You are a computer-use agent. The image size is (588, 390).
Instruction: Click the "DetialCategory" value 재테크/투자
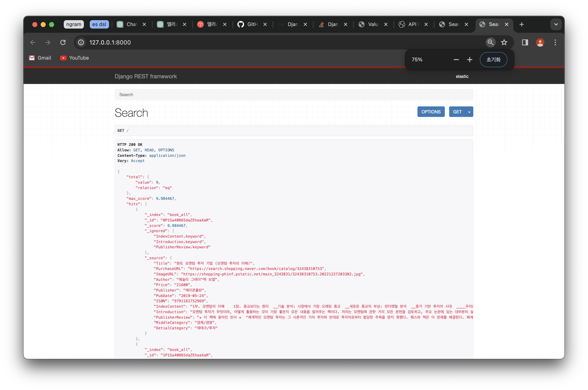206,328
